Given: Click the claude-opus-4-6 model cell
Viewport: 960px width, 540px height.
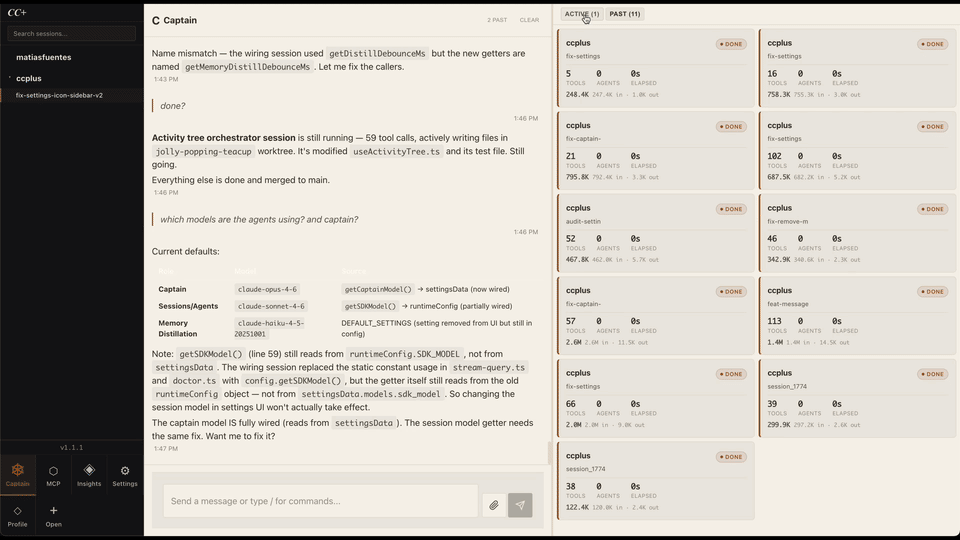Looking at the screenshot, I should pyautogui.click(x=268, y=289).
